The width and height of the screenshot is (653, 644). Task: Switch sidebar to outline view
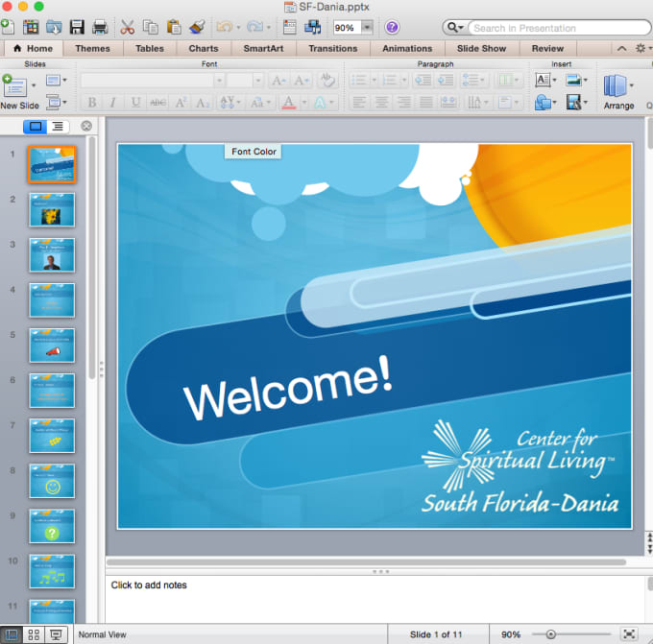58,126
